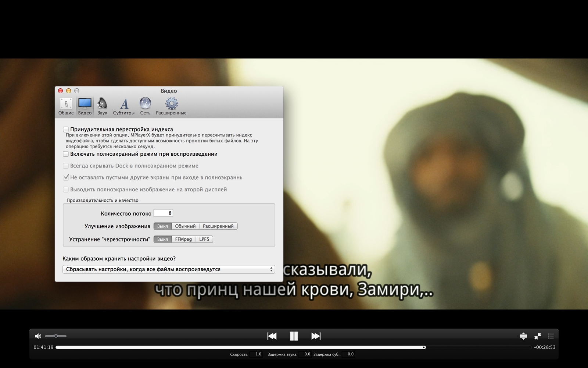
Task: Click the Количество потоков input field
Action: click(163, 213)
